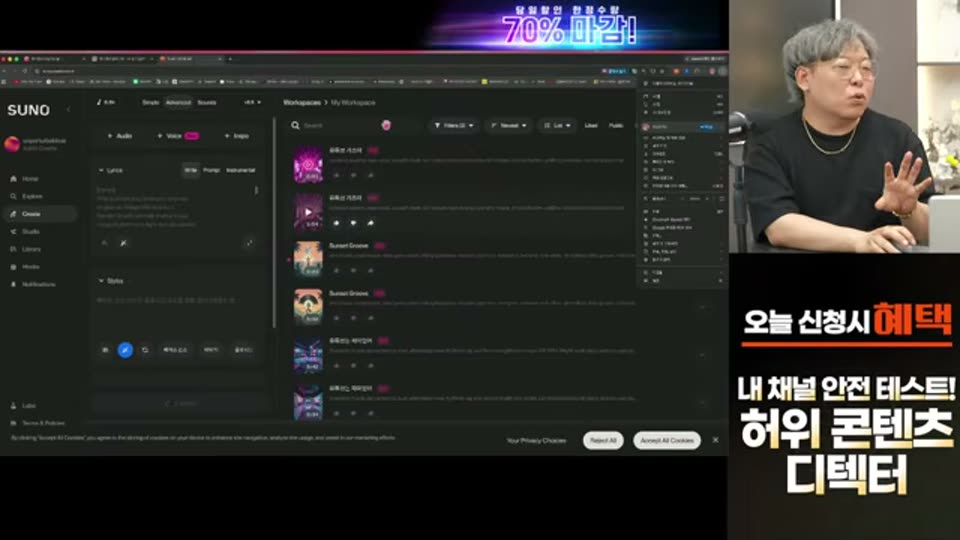Expand the lyrics editor to full size
Image resolution: width=960 pixels, height=540 pixels.
[x=249, y=243]
